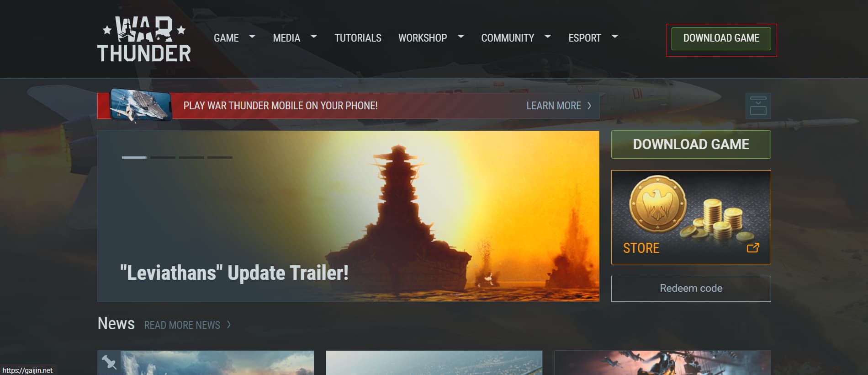Click the pinned icon on first news card

click(x=109, y=362)
